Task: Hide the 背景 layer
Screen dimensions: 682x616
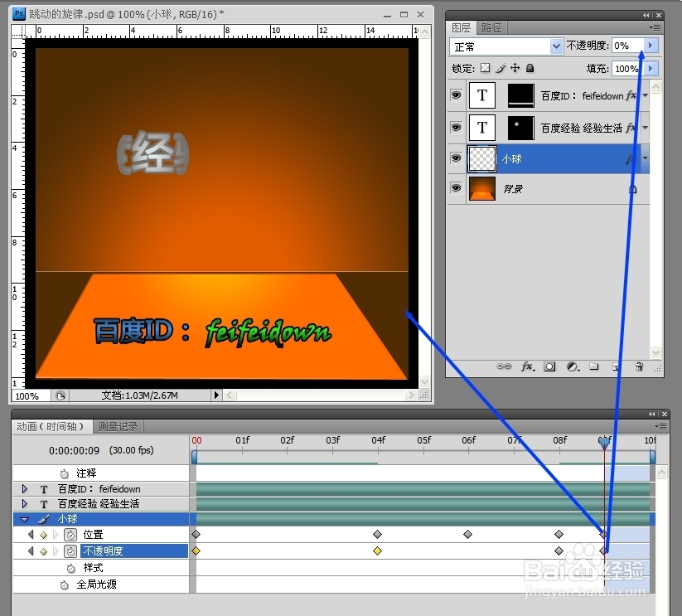Action: [x=456, y=188]
